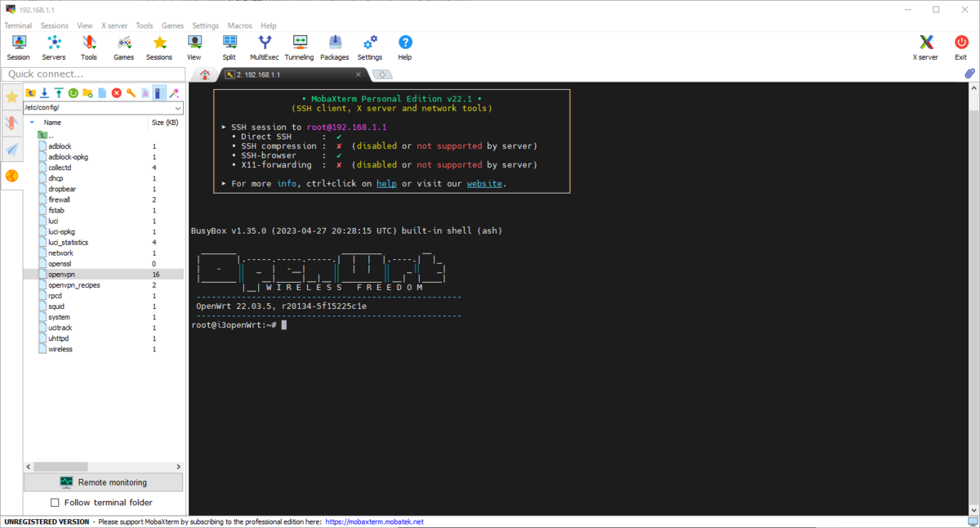Open the Sessions menu
The height and width of the screenshot is (528, 980).
pyautogui.click(x=55, y=25)
